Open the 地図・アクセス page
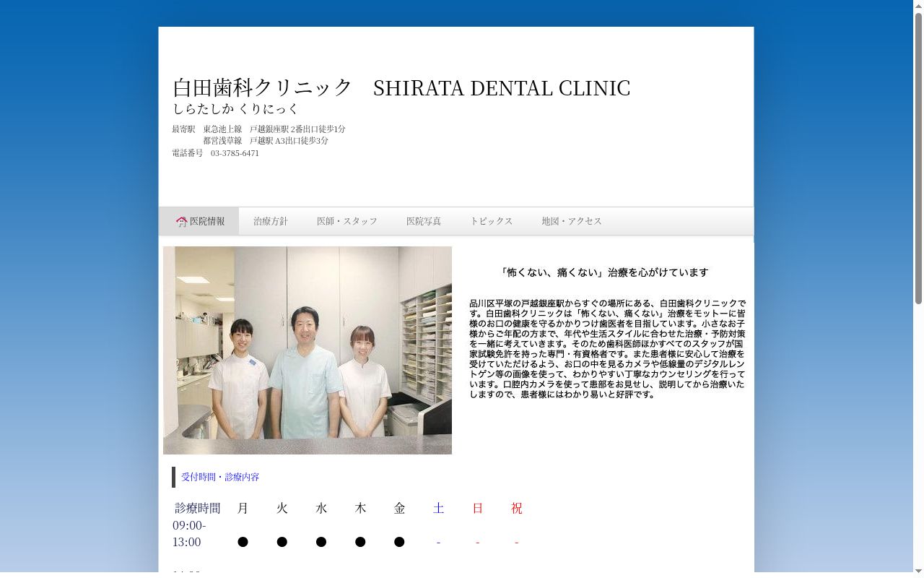The height and width of the screenshot is (578, 924). click(x=572, y=221)
